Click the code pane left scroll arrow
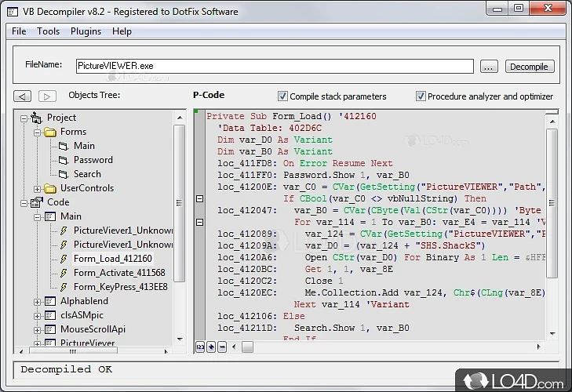This screenshot has width=572, height=392. (x=234, y=347)
